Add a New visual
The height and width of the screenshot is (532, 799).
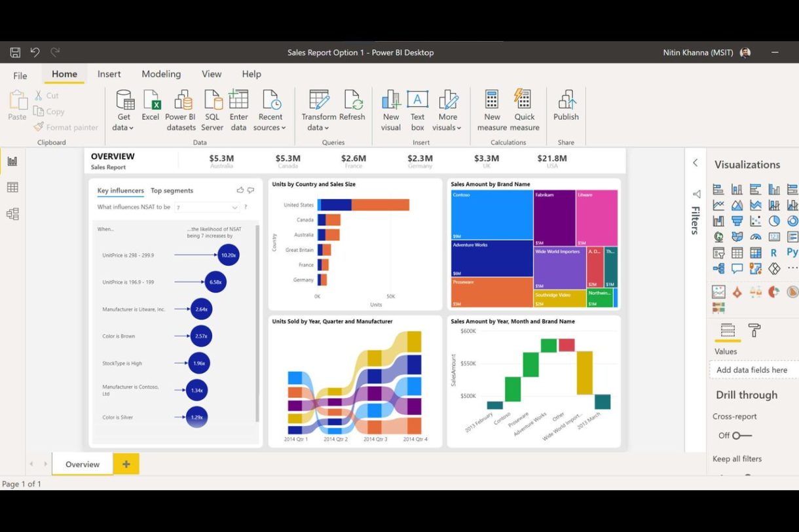coord(391,111)
